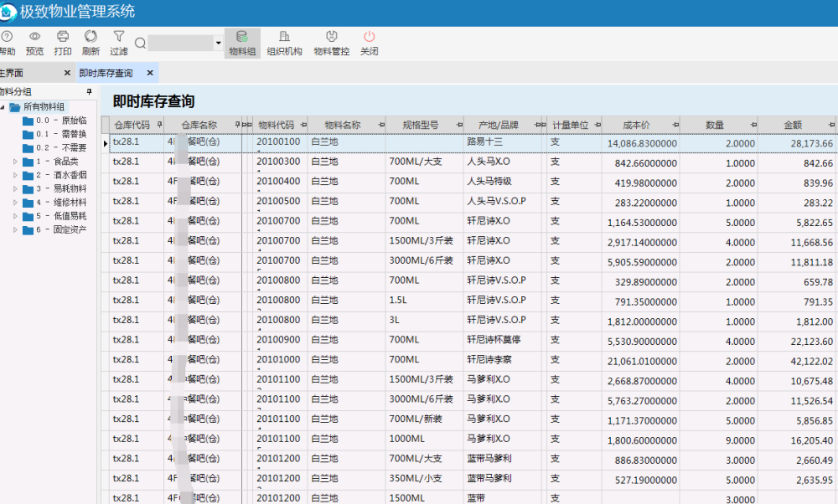
Task: Click the 路易十三 brand cell
Action: coord(502,142)
